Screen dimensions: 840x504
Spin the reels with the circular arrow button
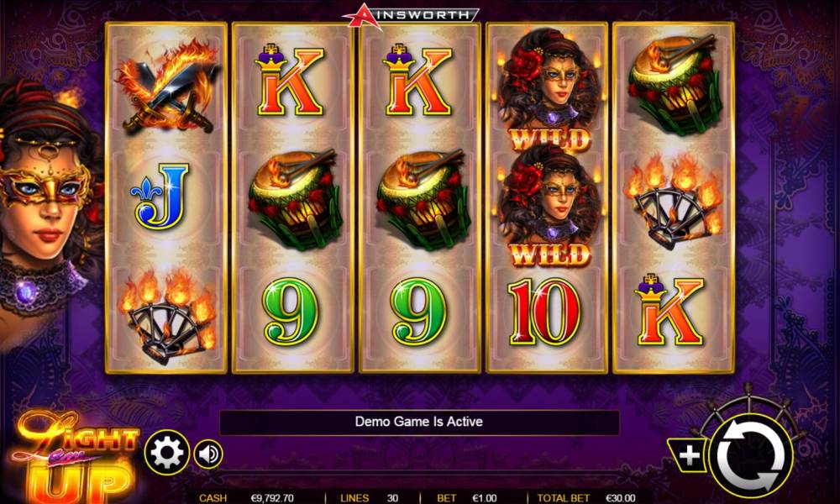750,454
